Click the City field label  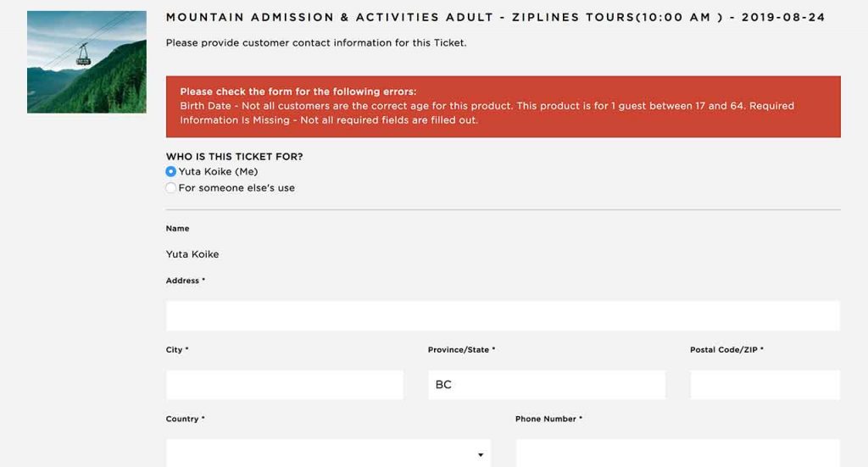tap(177, 350)
